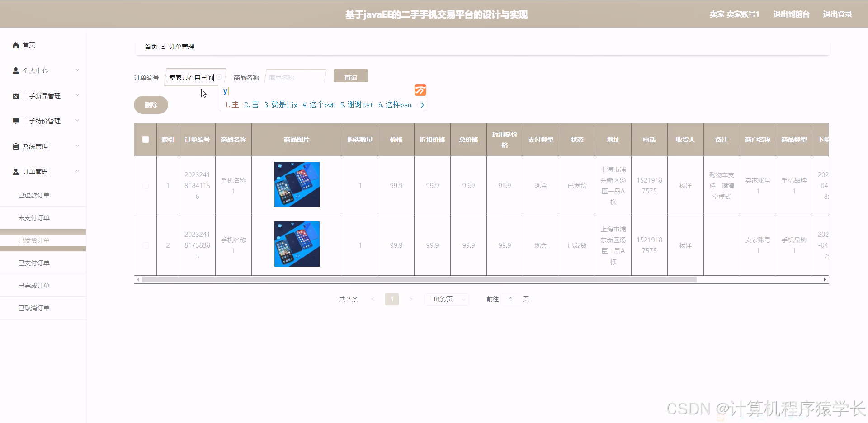
Task: Open the 已退款订单 submenu item
Action: (43, 195)
